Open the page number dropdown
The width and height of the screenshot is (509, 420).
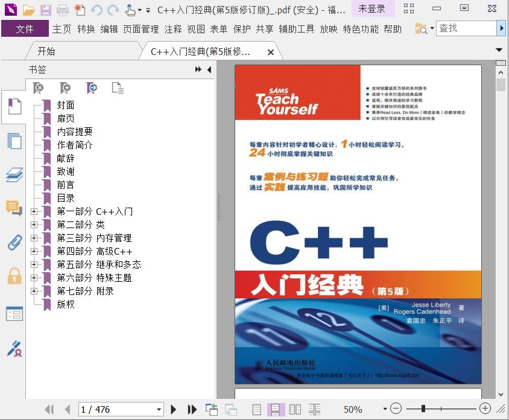[x=159, y=410]
